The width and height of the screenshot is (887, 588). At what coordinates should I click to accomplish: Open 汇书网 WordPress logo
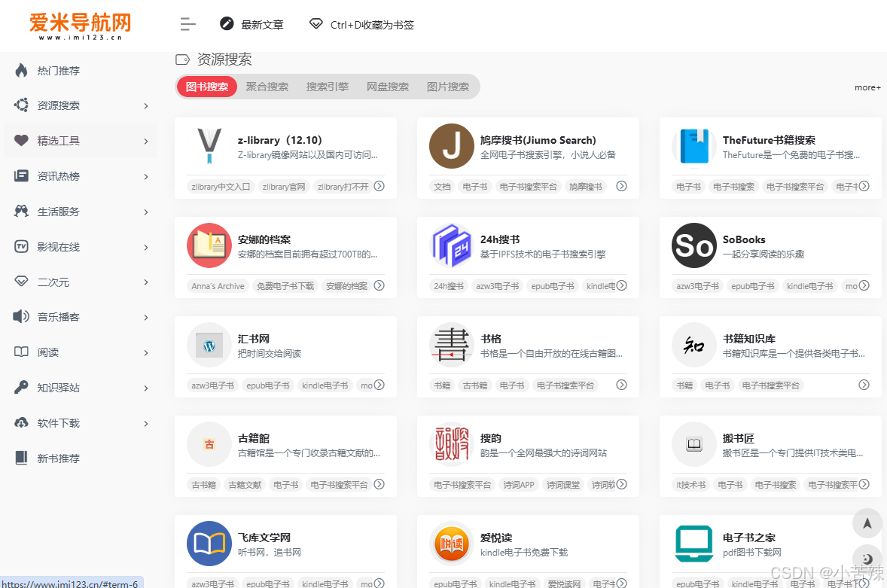tap(209, 345)
